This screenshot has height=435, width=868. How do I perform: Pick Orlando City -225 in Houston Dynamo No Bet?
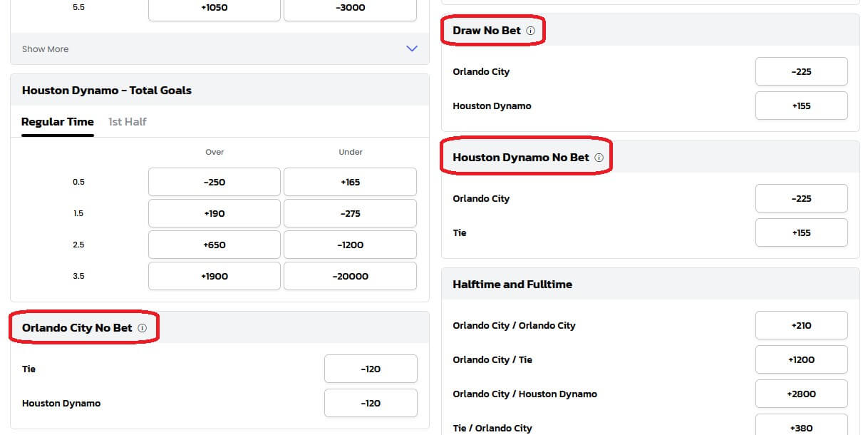(x=802, y=198)
